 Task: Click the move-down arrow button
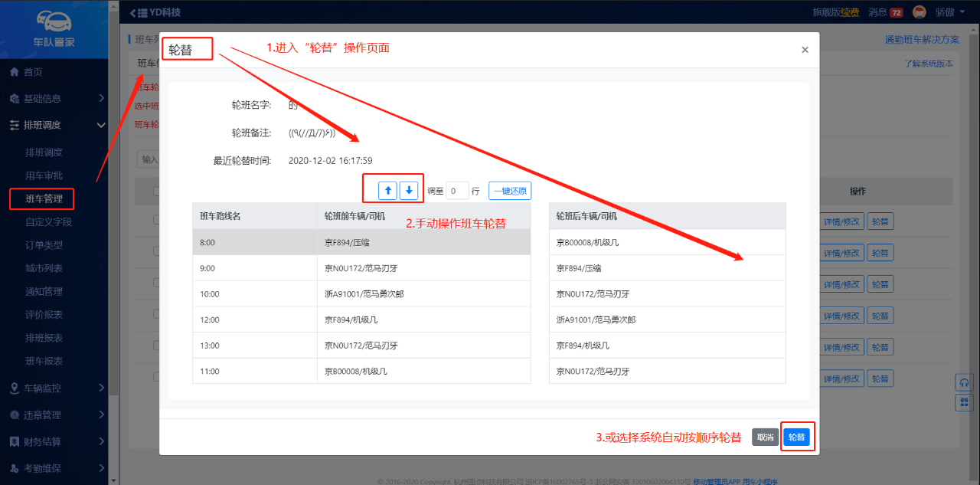(x=410, y=190)
